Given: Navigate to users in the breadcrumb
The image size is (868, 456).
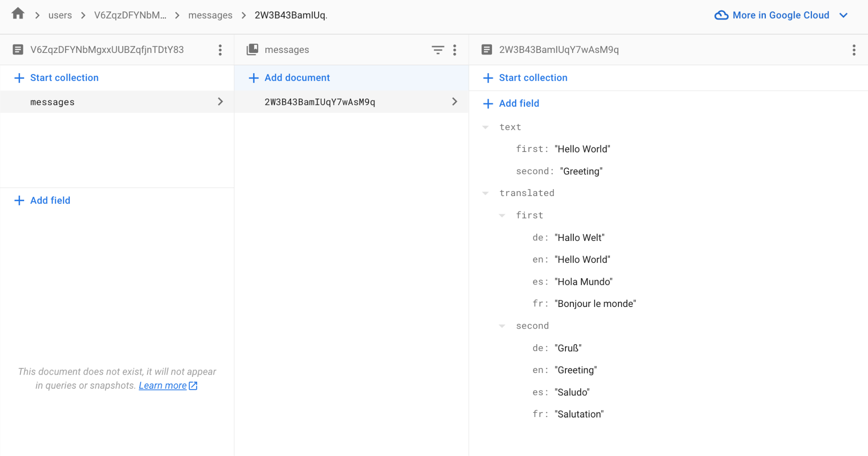Looking at the screenshot, I should pyautogui.click(x=60, y=15).
